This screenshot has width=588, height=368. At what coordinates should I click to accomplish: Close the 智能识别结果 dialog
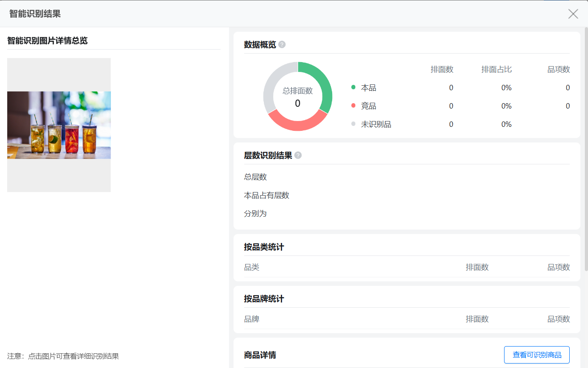pos(573,14)
